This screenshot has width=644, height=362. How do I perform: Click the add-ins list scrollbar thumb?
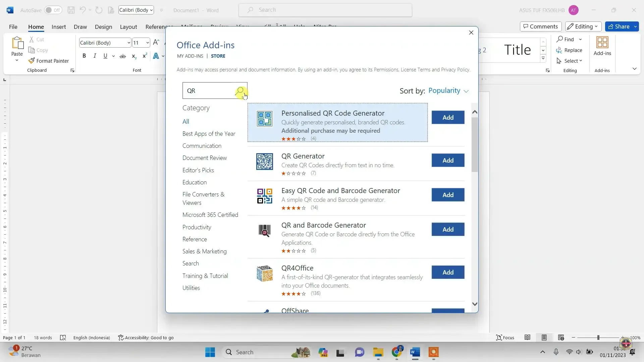point(475,144)
